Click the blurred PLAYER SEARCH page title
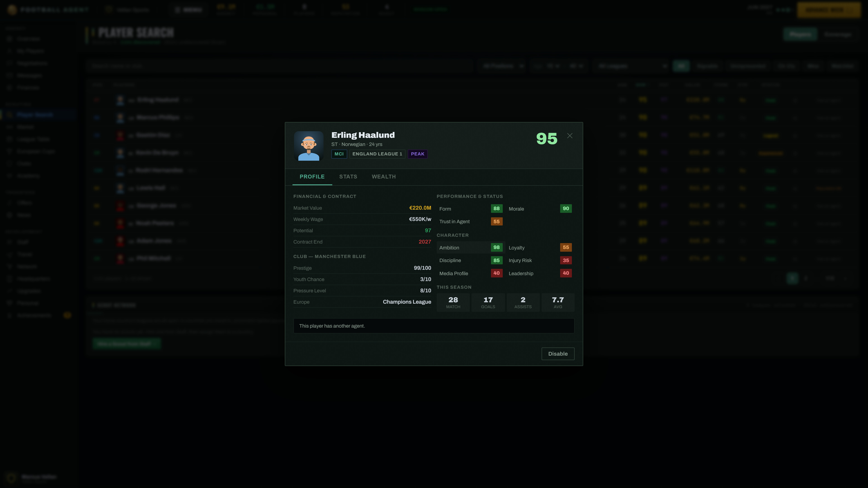 (x=136, y=33)
